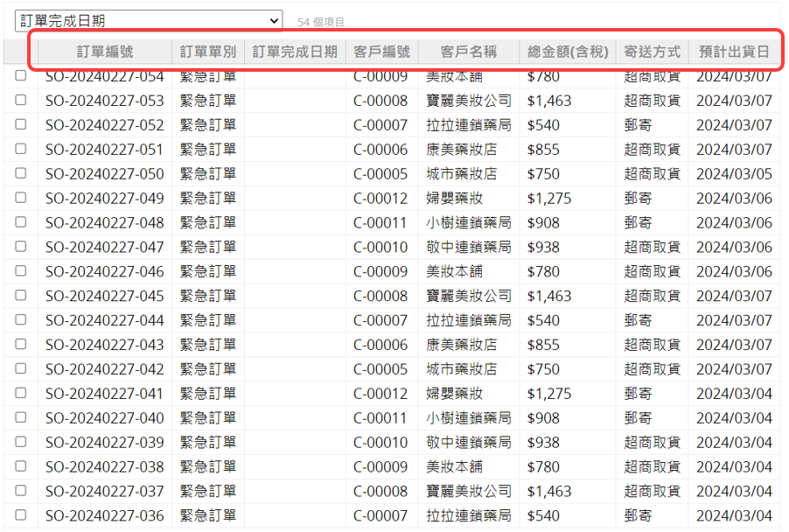Tick the checkbox for SO-20240227-045

point(21,296)
